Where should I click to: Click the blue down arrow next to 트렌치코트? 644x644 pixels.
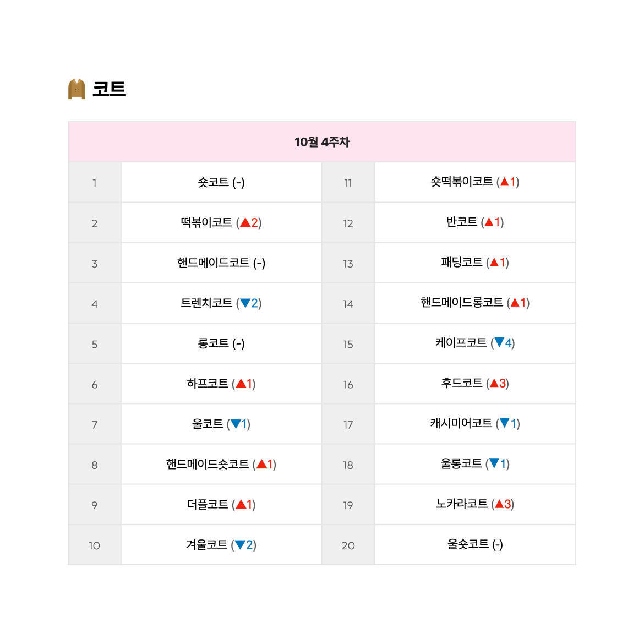245,303
